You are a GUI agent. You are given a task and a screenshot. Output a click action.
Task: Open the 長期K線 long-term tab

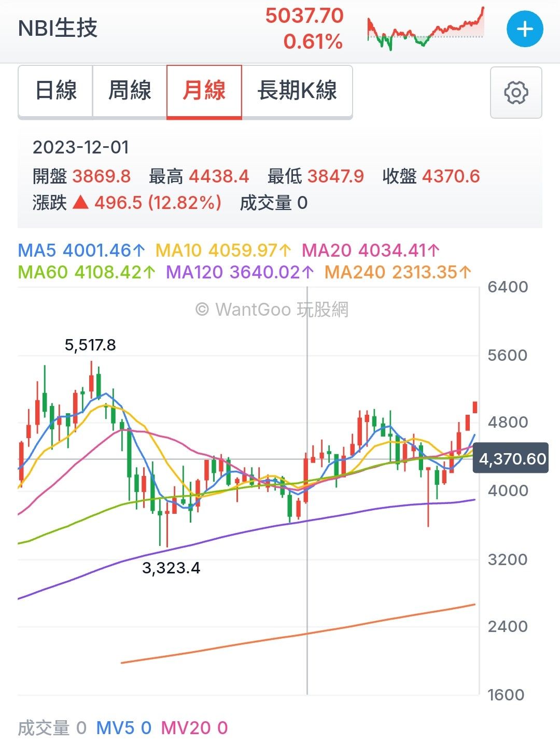pyautogui.click(x=297, y=91)
